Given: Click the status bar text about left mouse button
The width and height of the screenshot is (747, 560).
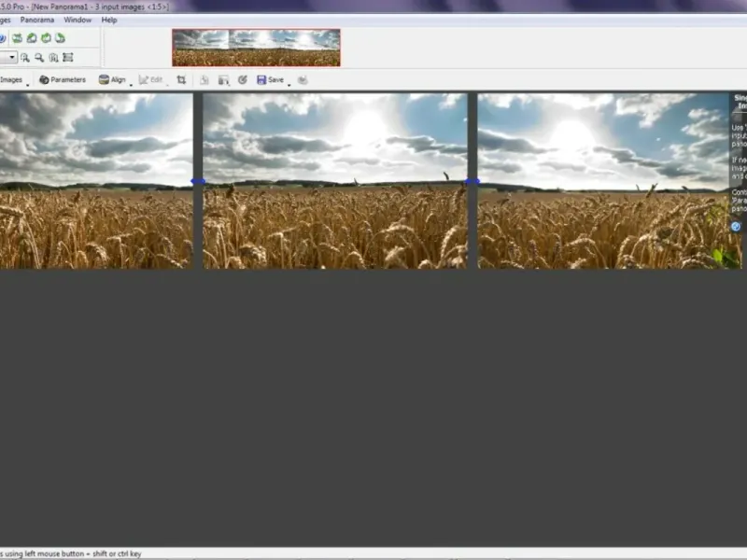Looking at the screenshot, I should [71, 553].
